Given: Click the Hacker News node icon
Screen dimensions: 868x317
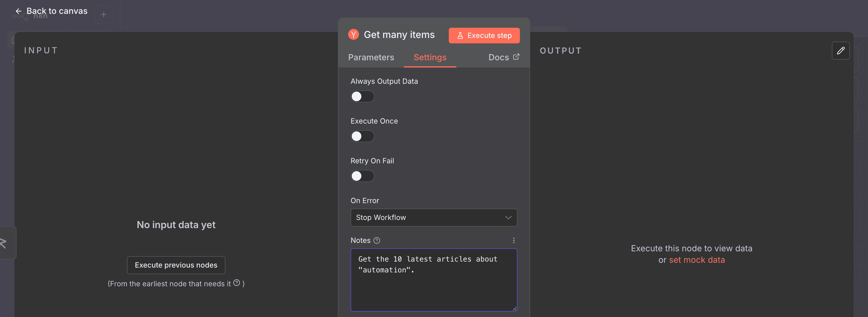Looking at the screenshot, I should tap(354, 34).
